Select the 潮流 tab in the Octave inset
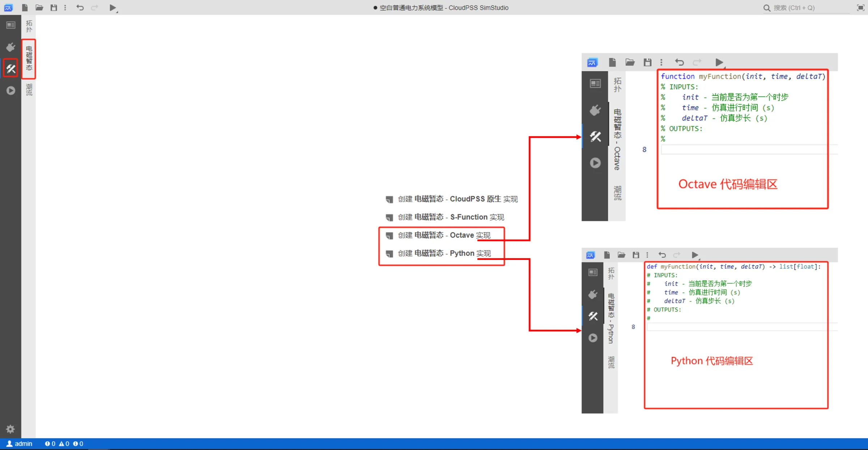 point(617,193)
